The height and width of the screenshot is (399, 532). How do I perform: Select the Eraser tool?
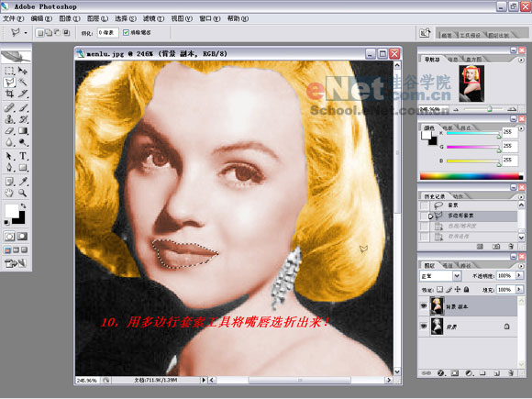tap(9, 130)
